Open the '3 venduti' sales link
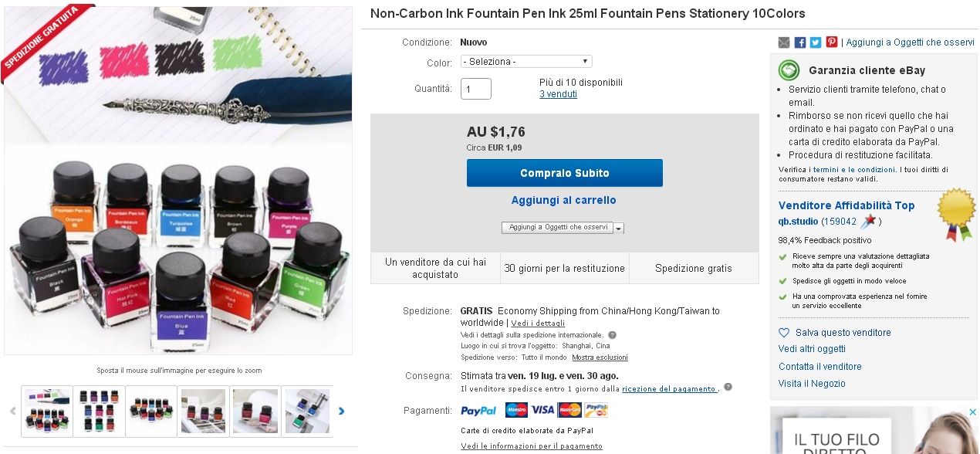The height and width of the screenshot is (454, 980). 558,94
